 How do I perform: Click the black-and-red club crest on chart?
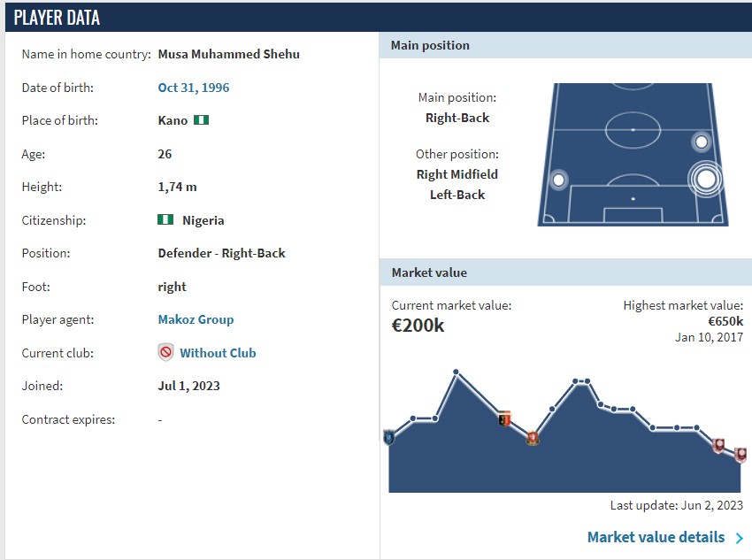pyautogui.click(x=505, y=418)
